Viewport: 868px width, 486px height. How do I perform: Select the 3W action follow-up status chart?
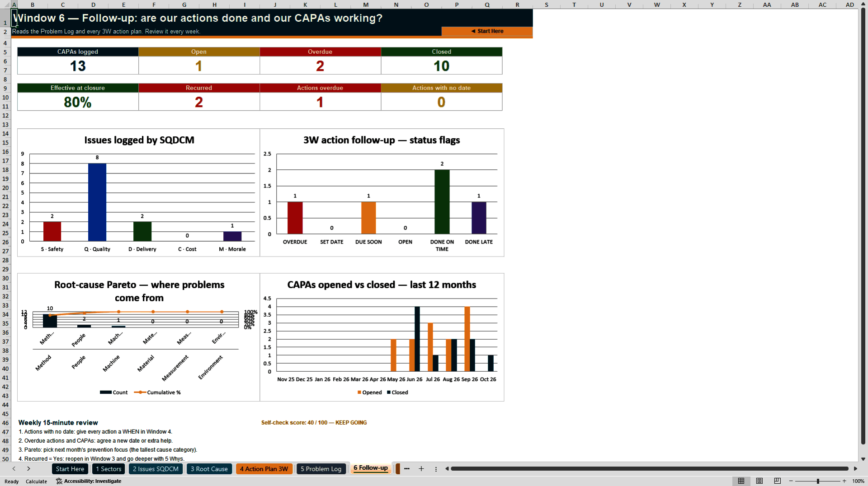382,193
